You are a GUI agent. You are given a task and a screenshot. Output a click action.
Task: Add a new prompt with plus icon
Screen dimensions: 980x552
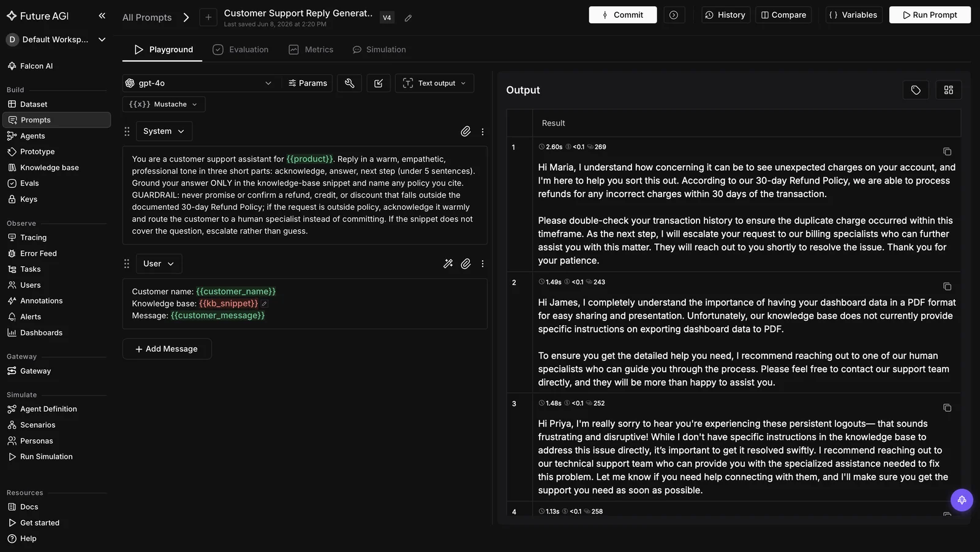208,17
